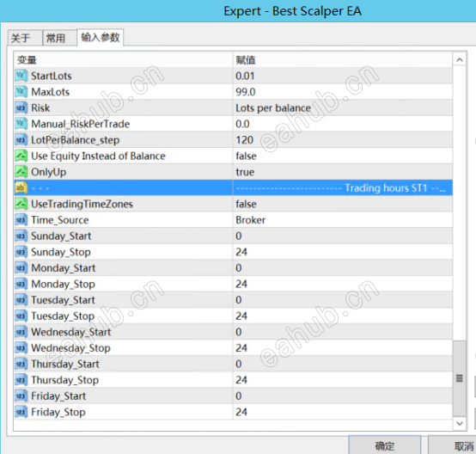Screen dimensions: 476x454
Task: Click the MaxLots row icon
Action: [21, 92]
